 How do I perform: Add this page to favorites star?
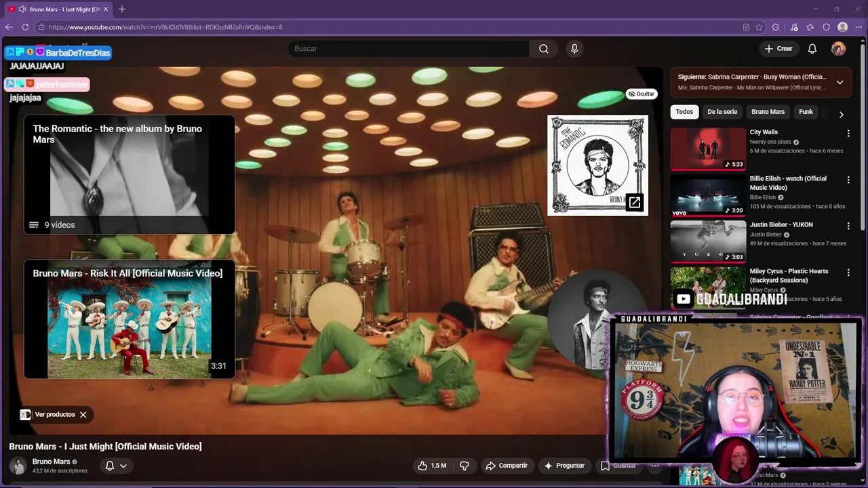click(x=759, y=27)
